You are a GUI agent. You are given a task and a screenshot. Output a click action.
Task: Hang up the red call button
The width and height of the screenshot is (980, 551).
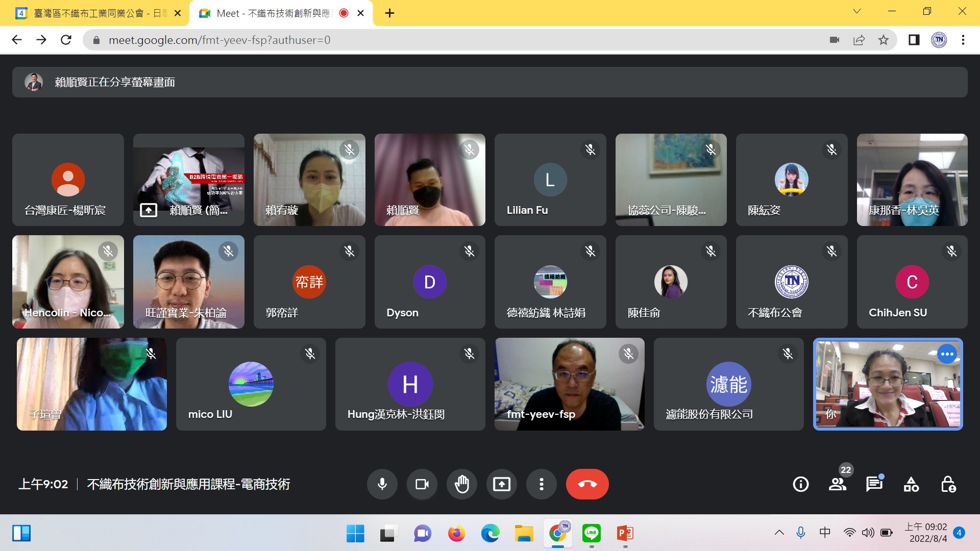[587, 484]
